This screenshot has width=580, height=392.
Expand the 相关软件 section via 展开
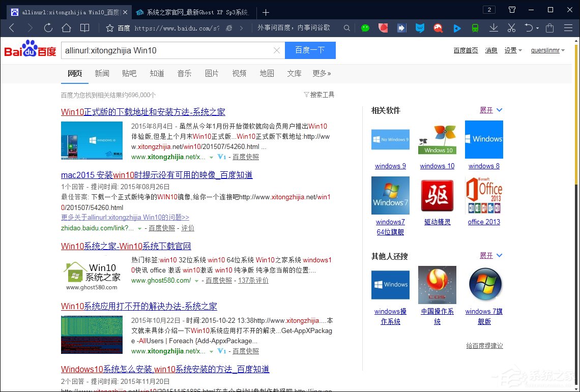(487, 110)
